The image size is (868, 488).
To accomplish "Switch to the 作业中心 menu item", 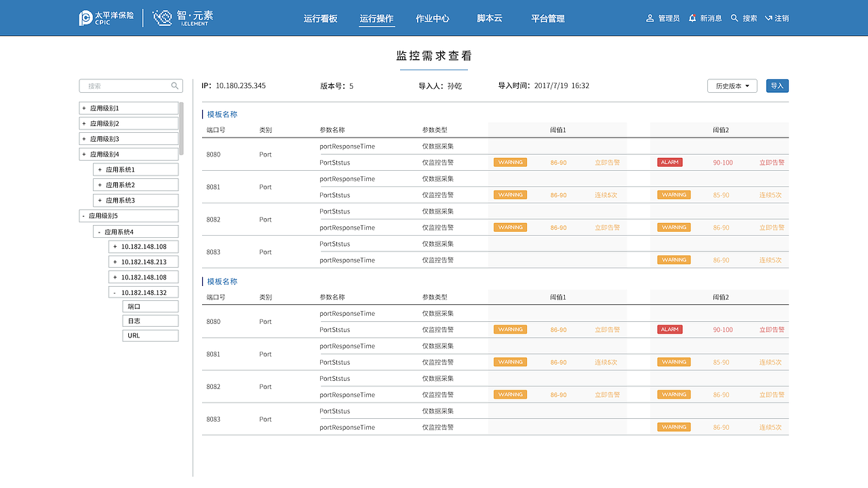I will [x=433, y=18].
